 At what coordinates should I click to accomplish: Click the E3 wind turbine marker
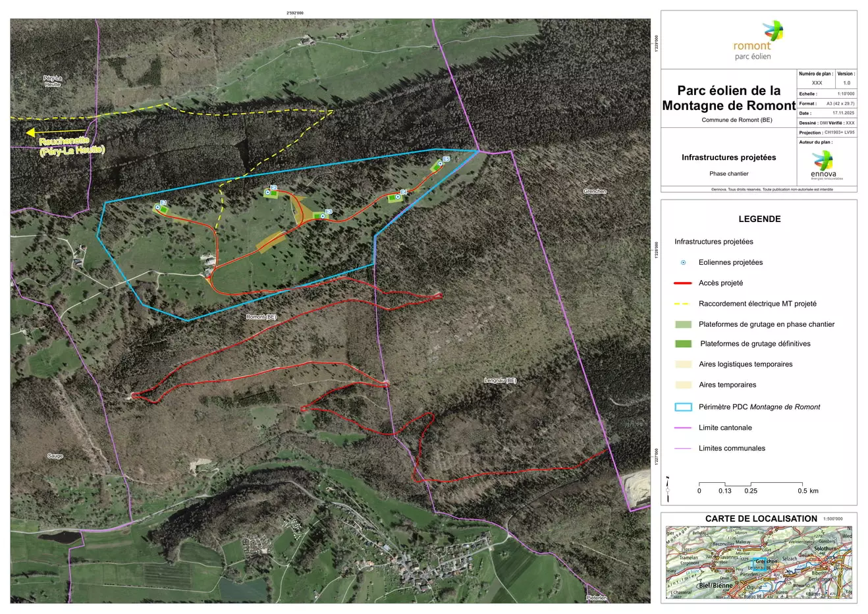click(323, 215)
